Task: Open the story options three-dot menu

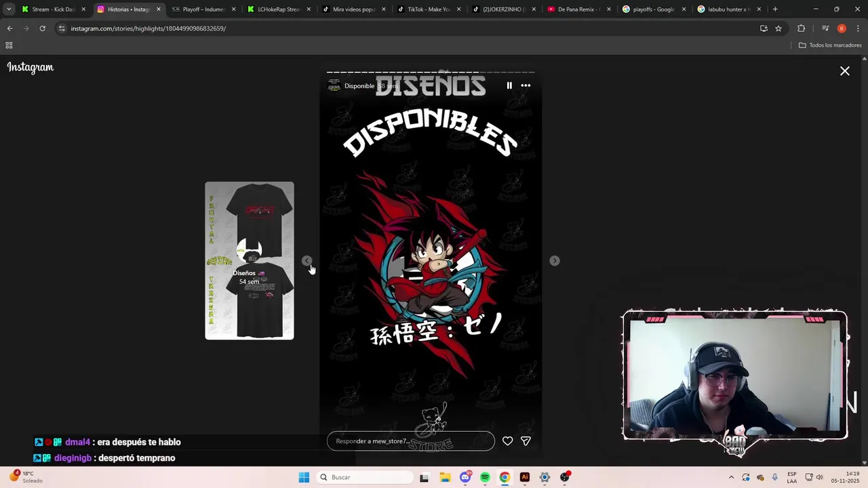Action: click(526, 85)
